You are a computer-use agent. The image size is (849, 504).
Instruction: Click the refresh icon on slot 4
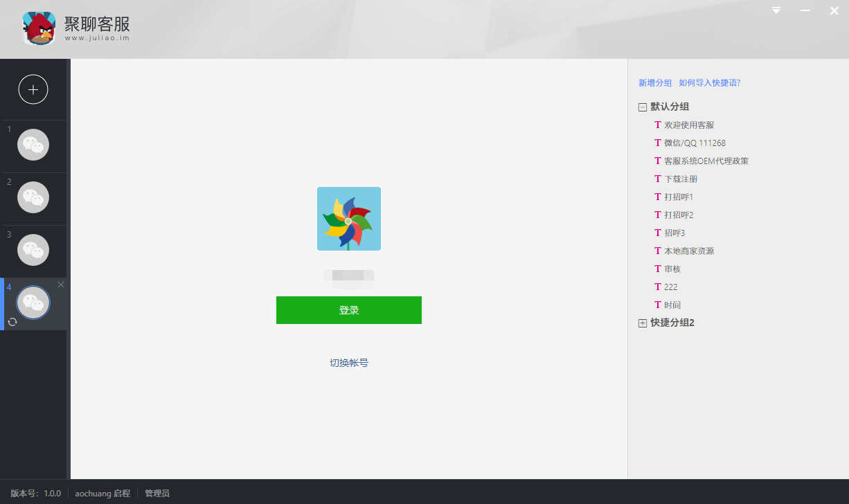tap(12, 322)
